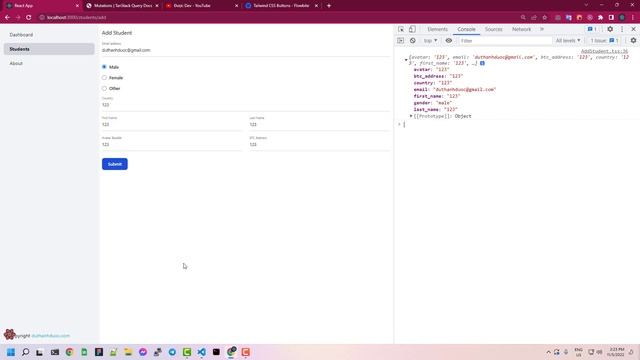Click the blue info badge on logged object
The height and width of the screenshot is (360, 640).
(x=482, y=63)
